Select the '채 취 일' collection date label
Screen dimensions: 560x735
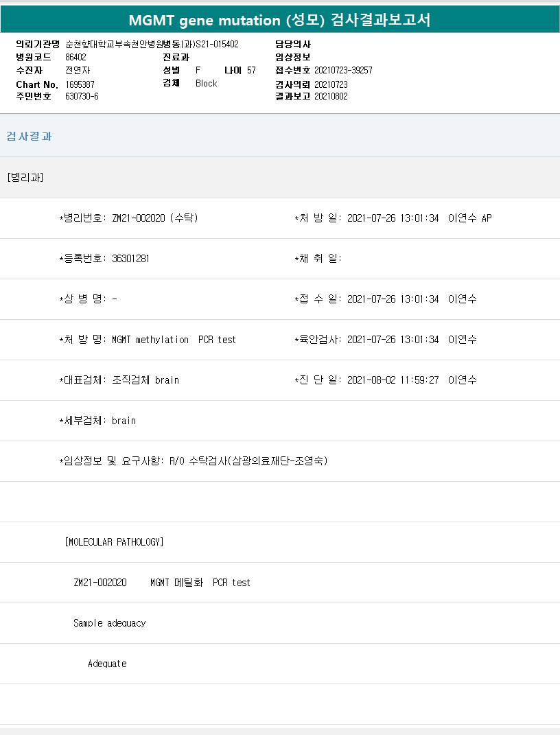click(x=318, y=258)
